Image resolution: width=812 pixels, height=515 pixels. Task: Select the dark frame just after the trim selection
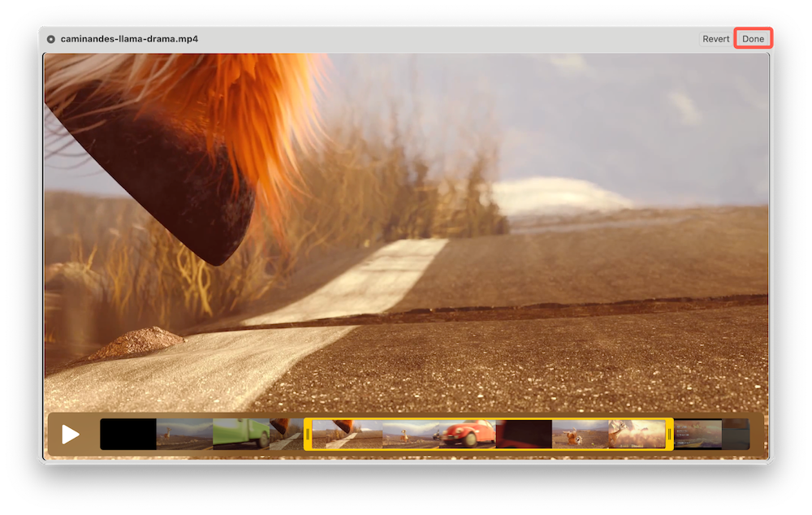(698, 435)
